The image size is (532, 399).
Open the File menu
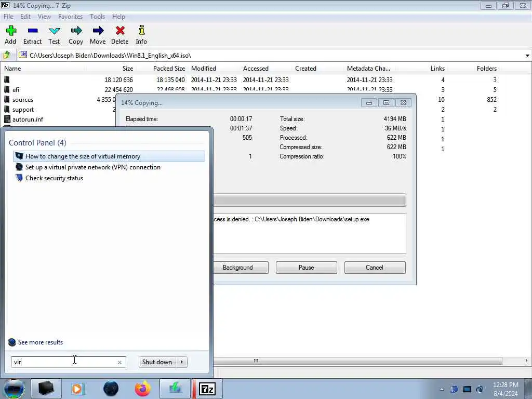pyautogui.click(x=8, y=16)
